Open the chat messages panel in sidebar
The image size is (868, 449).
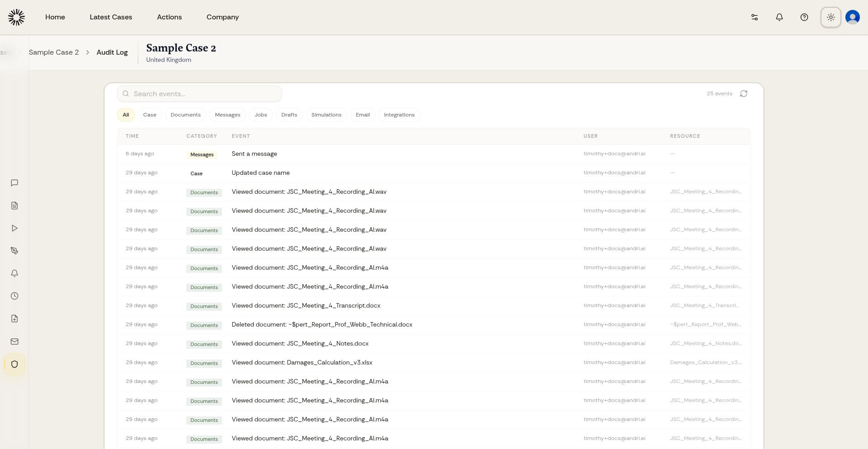pyautogui.click(x=14, y=183)
